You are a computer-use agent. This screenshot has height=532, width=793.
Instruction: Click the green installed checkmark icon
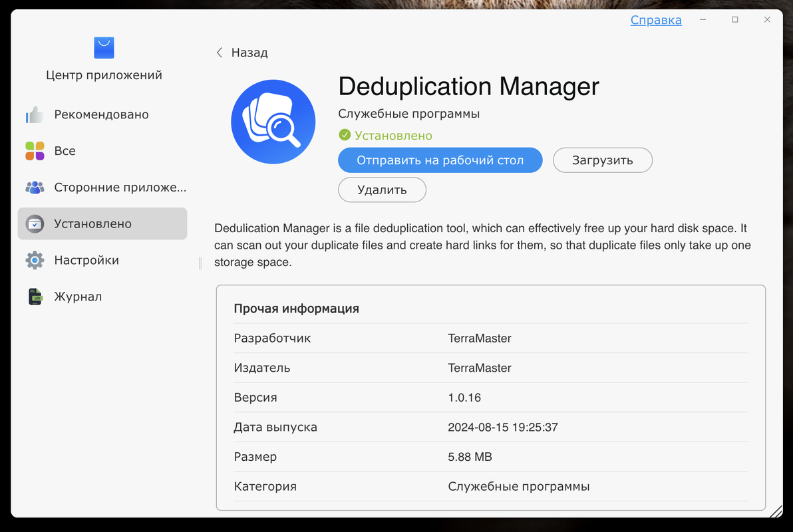coord(345,135)
